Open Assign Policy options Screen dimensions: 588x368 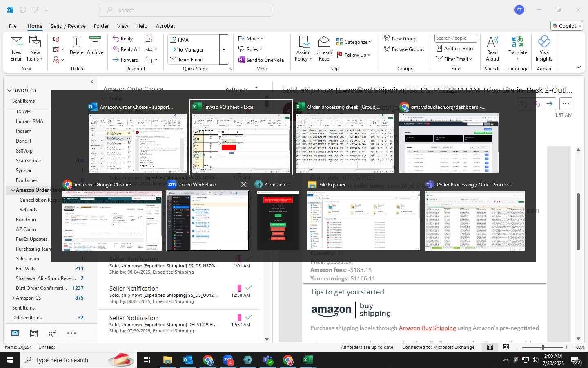point(303,48)
